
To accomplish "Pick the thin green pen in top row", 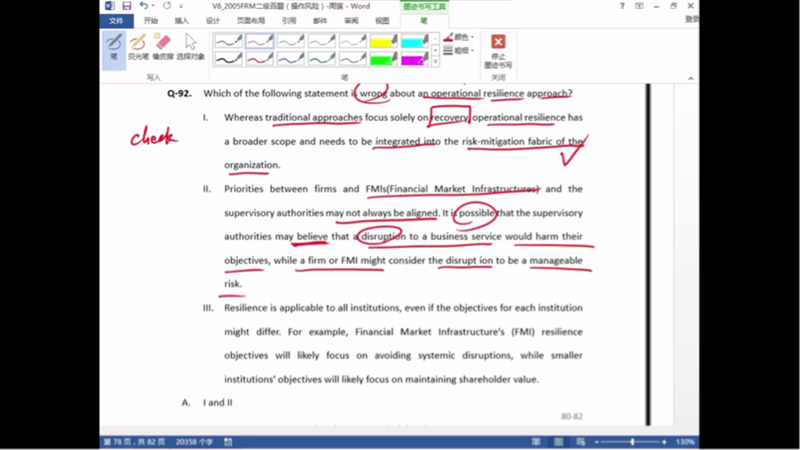I will tap(321, 41).
